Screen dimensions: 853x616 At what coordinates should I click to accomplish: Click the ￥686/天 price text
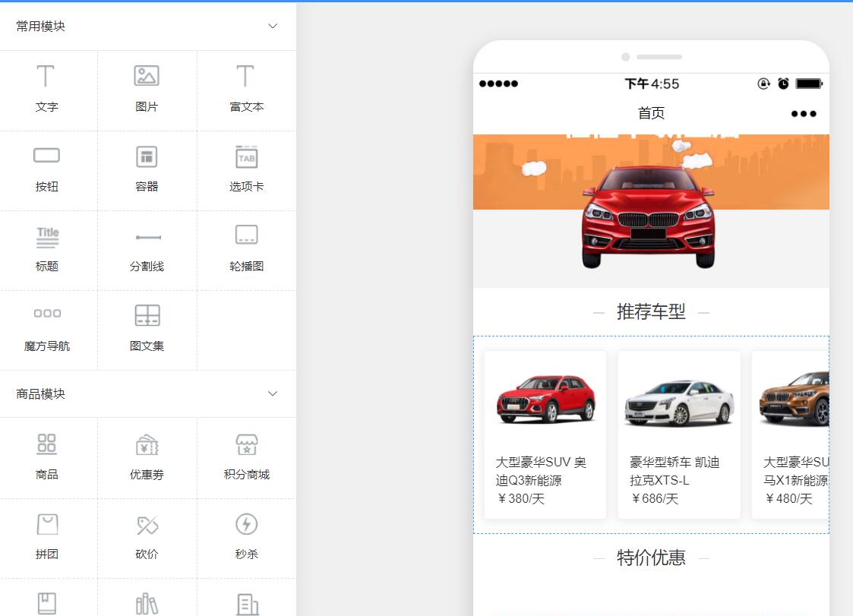655,498
